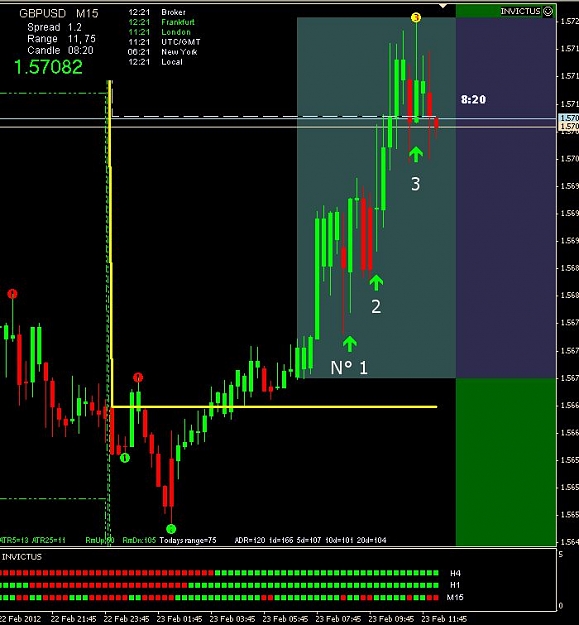Click the ATR25=11 label
Image resolution: width=579 pixels, height=625 pixels.
(49, 540)
